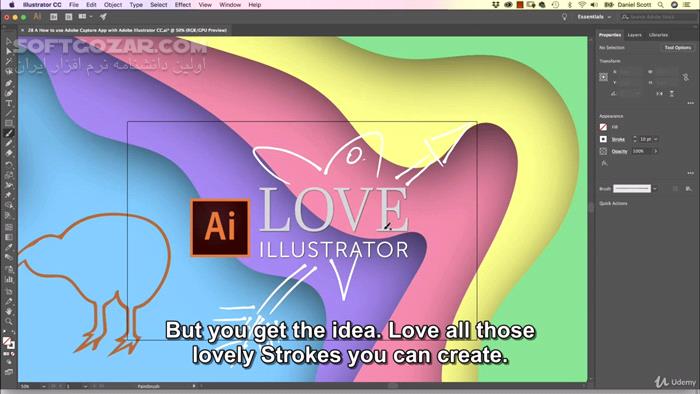This screenshot has height=394, width=700.
Task: Open the zoom level dropdown at 50%
Action: [43, 386]
